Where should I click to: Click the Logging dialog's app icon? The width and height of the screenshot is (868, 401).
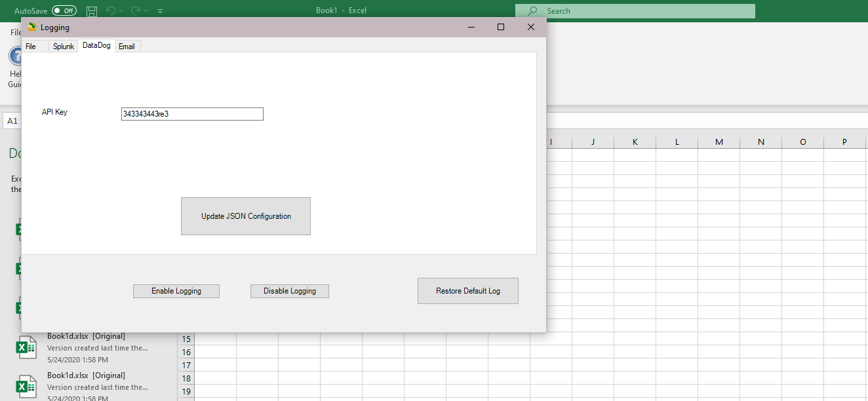click(x=32, y=27)
